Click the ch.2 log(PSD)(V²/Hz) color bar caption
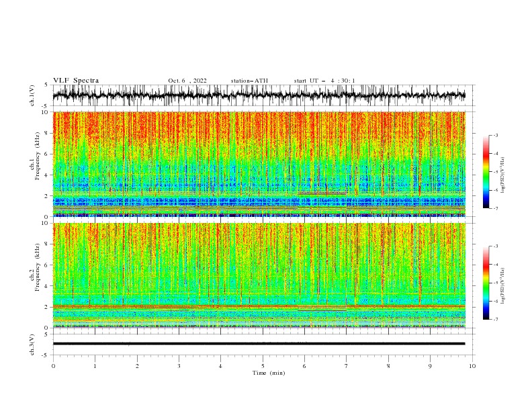The height and width of the screenshot is (411, 532). [x=503, y=286]
